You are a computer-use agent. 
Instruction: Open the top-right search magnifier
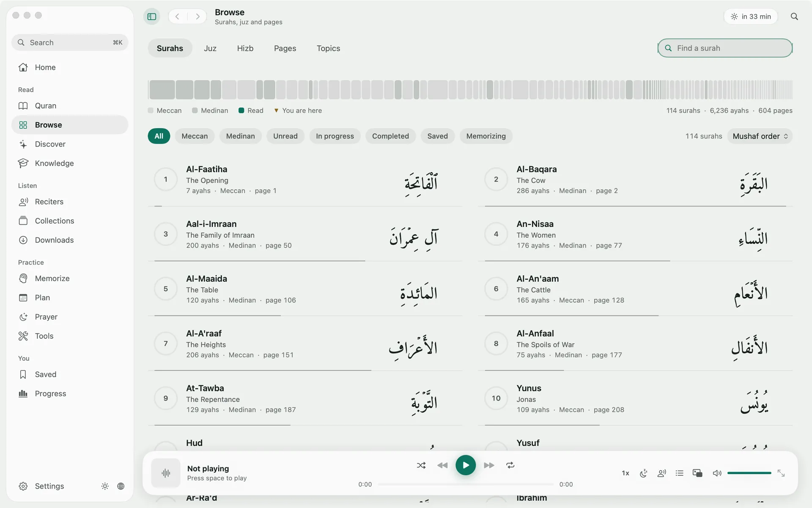click(794, 17)
